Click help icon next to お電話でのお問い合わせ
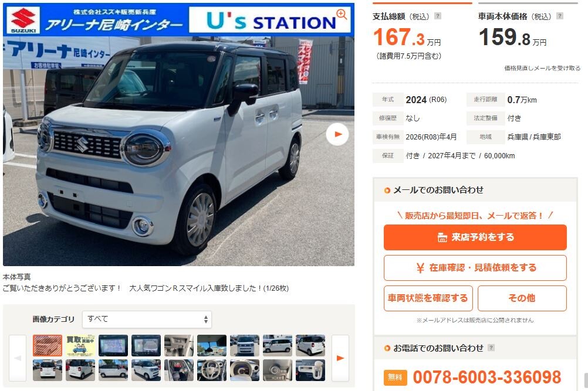Viewport: 588px width, 391px height. click(491, 348)
